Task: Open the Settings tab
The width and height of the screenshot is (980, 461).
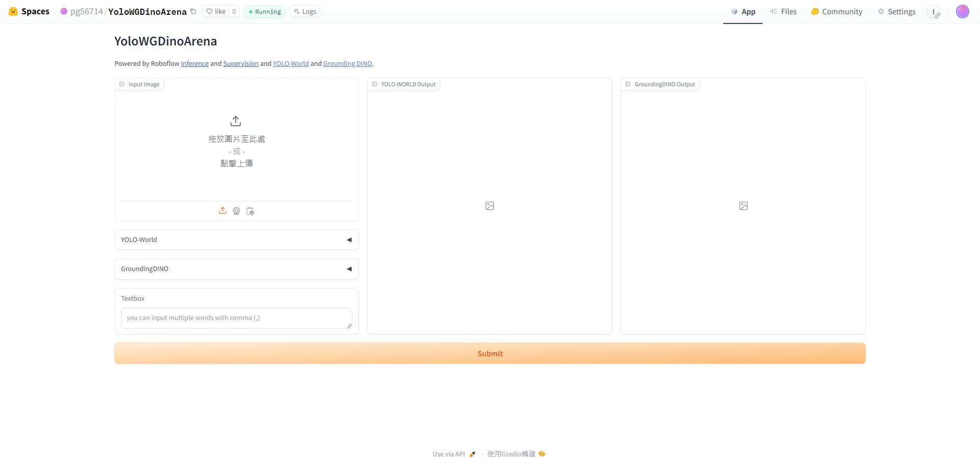Action: point(896,12)
